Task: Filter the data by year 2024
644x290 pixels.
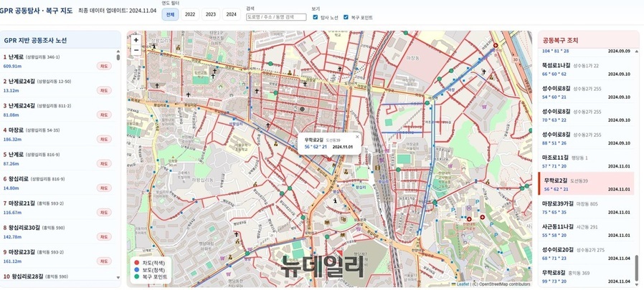Action: 231,14
